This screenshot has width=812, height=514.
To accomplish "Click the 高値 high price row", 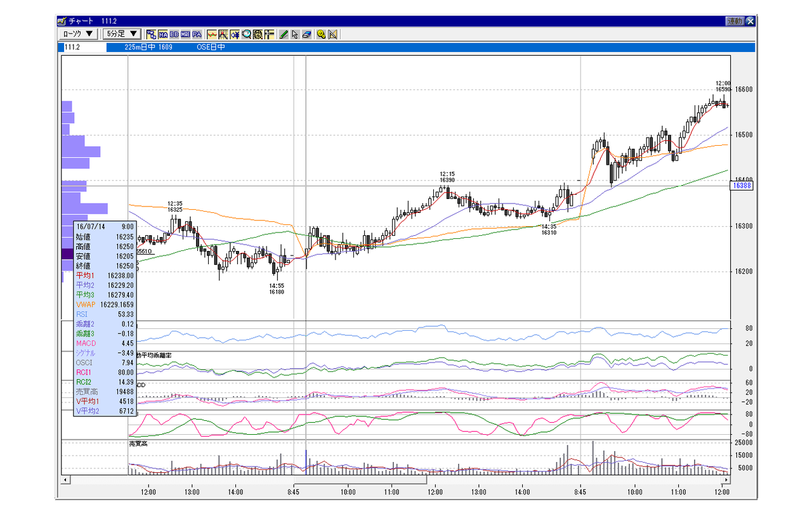I will (105, 246).
